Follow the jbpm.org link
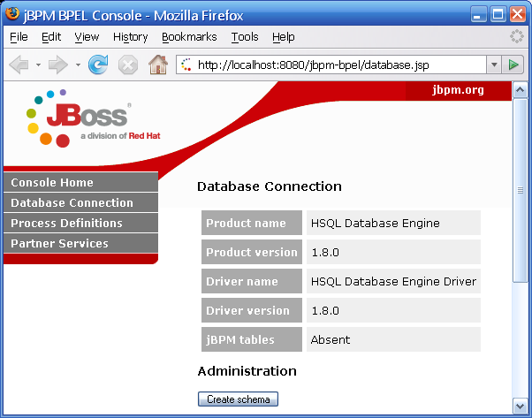The width and height of the screenshot is (532, 418). [x=458, y=90]
